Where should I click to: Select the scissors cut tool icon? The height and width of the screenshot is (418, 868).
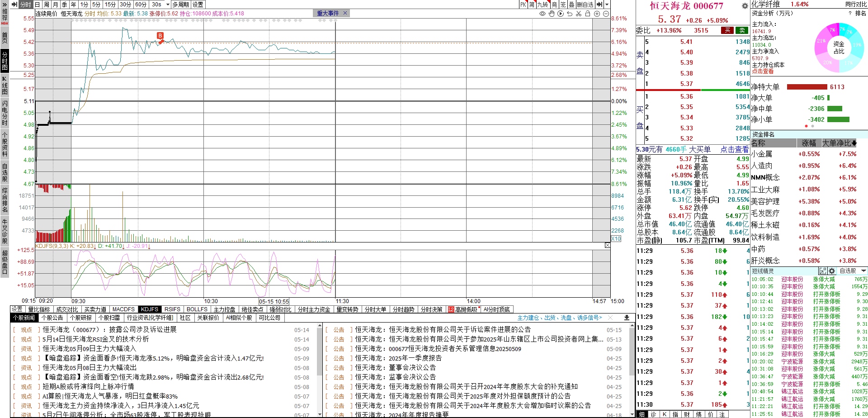[x=579, y=14]
